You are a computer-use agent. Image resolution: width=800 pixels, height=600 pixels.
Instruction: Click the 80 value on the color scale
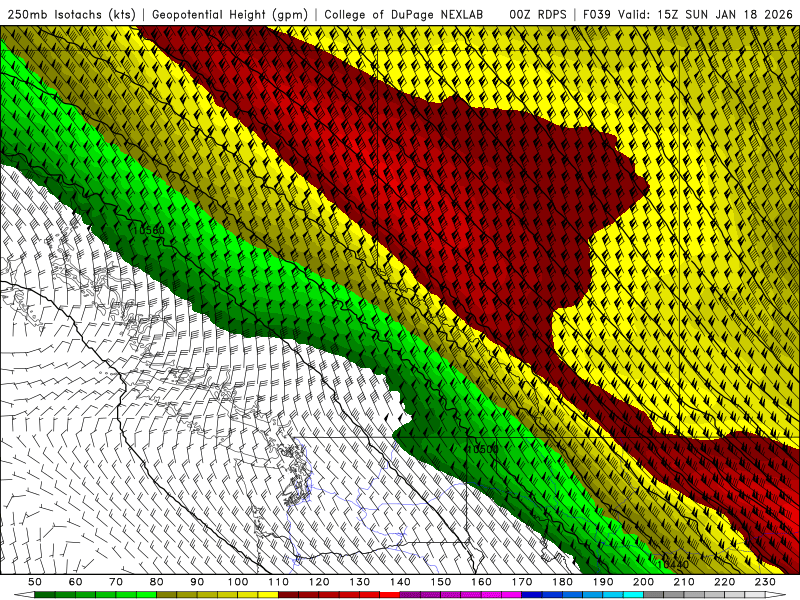point(156,582)
